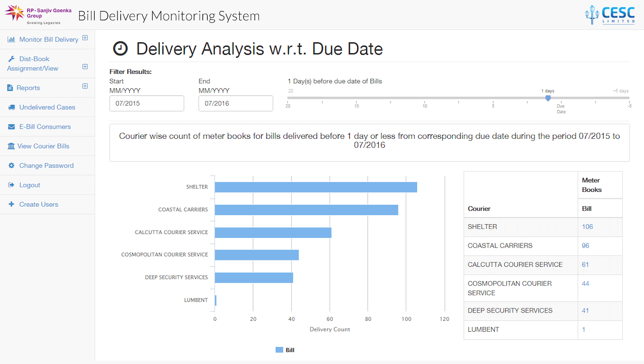Open the Undelivered Cases menu item
Image resolution: width=644 pixels, height=364 pixels.
tap(47, 107)
